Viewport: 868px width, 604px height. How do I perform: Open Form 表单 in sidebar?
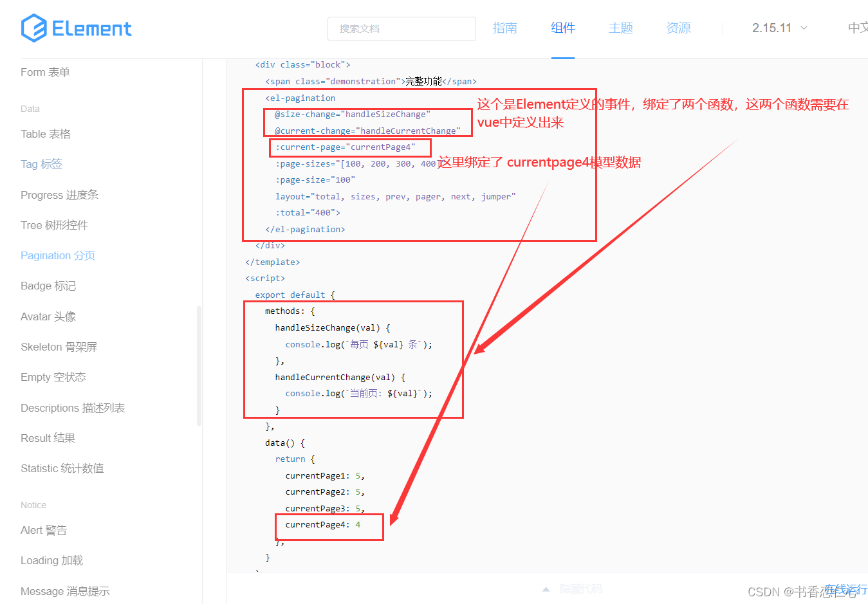(45, 72)
